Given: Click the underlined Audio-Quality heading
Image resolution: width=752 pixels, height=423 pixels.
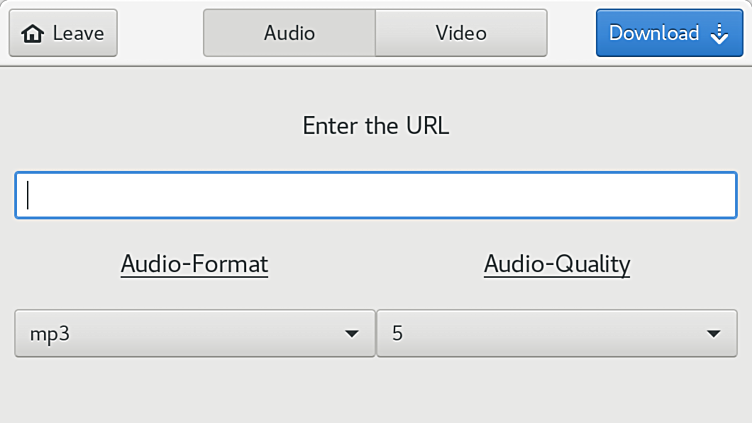Looking at the screenshot, I should pyautogui.click(x=557, y=264).
